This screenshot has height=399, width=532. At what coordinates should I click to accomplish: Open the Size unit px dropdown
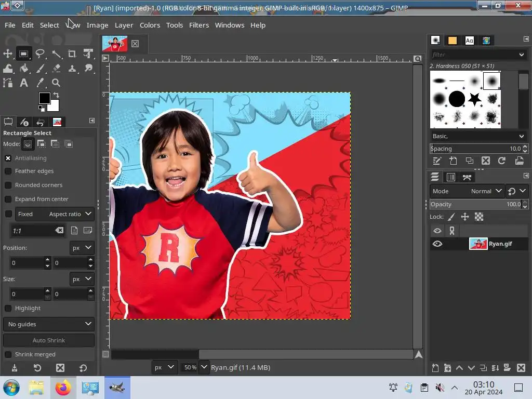coord(82,279)
